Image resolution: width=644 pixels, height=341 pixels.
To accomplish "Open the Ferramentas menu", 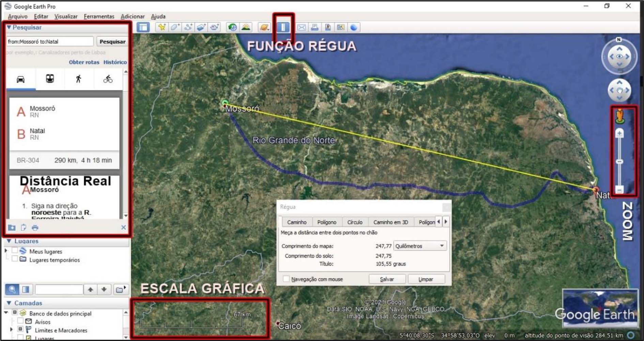I will (x=99, y=16).
